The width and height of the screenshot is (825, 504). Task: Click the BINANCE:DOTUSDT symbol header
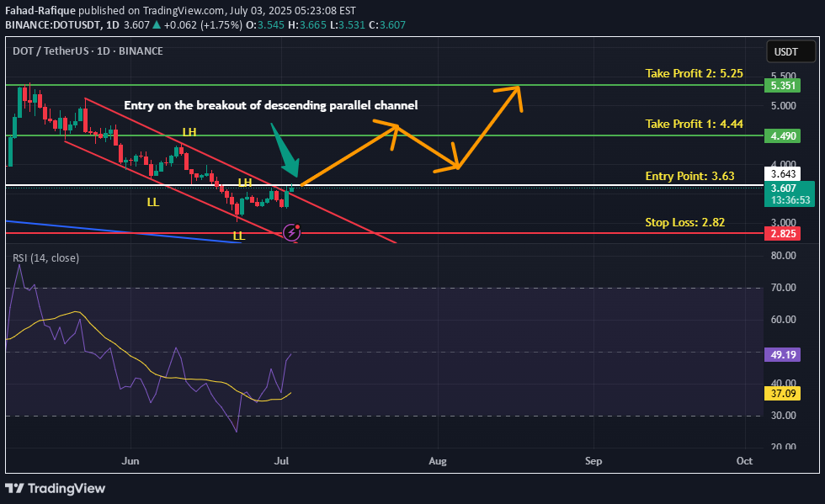point(53,24)
